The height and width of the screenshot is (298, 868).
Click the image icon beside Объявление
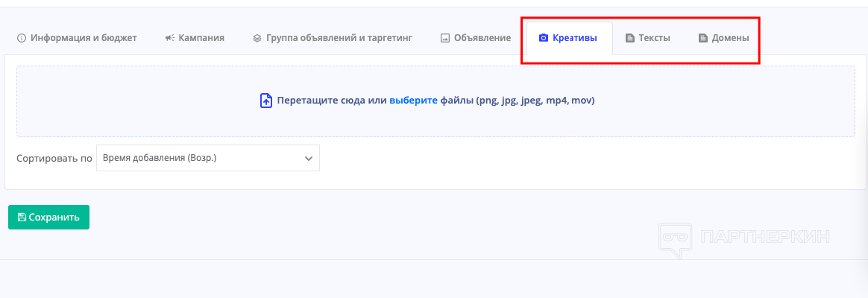(x=445, y=38)
